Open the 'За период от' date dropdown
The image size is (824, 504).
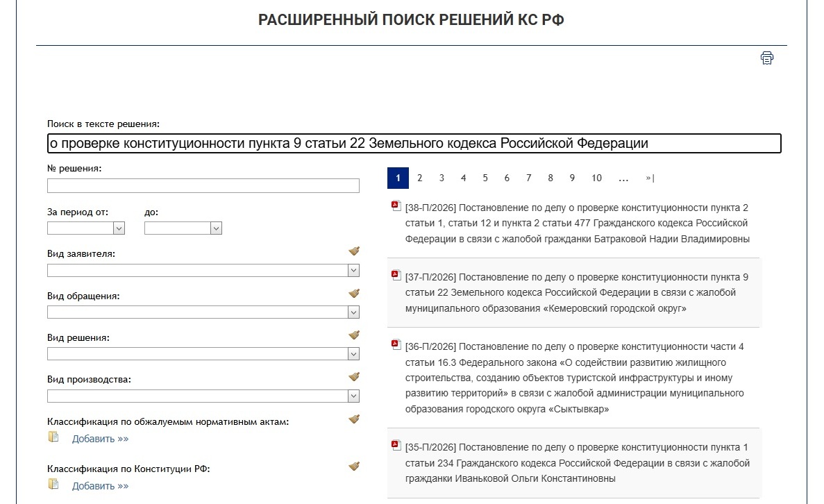pos(119,228)
